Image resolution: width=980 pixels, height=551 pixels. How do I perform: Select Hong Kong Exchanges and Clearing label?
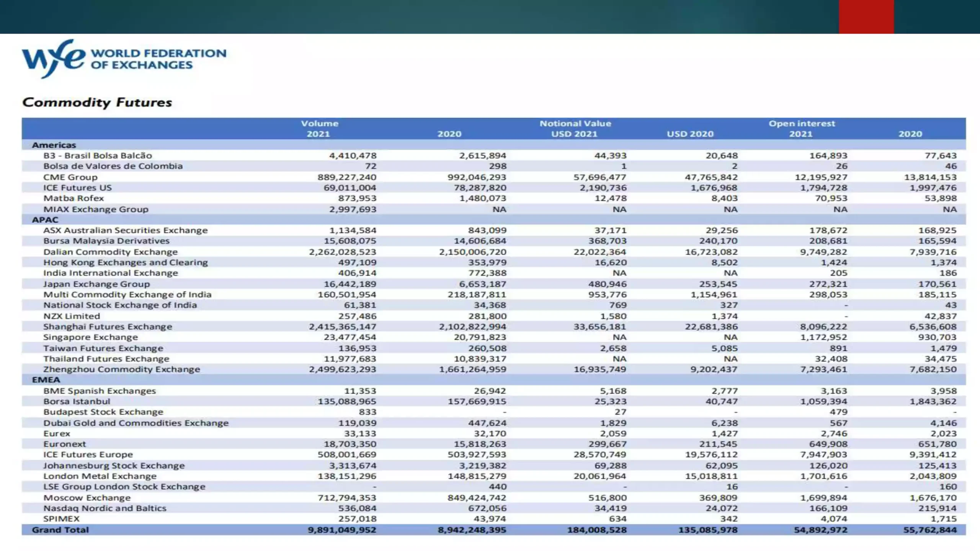point(126,262)
